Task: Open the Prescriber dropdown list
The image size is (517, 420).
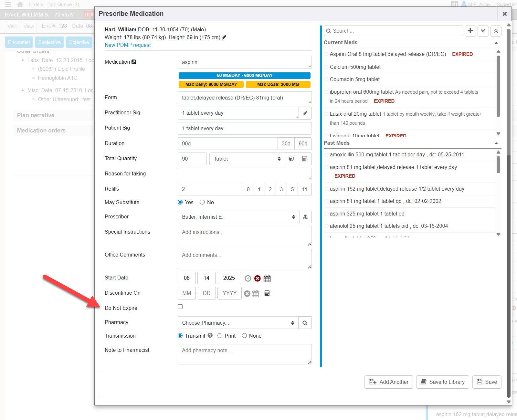Action: coord(238,217)
